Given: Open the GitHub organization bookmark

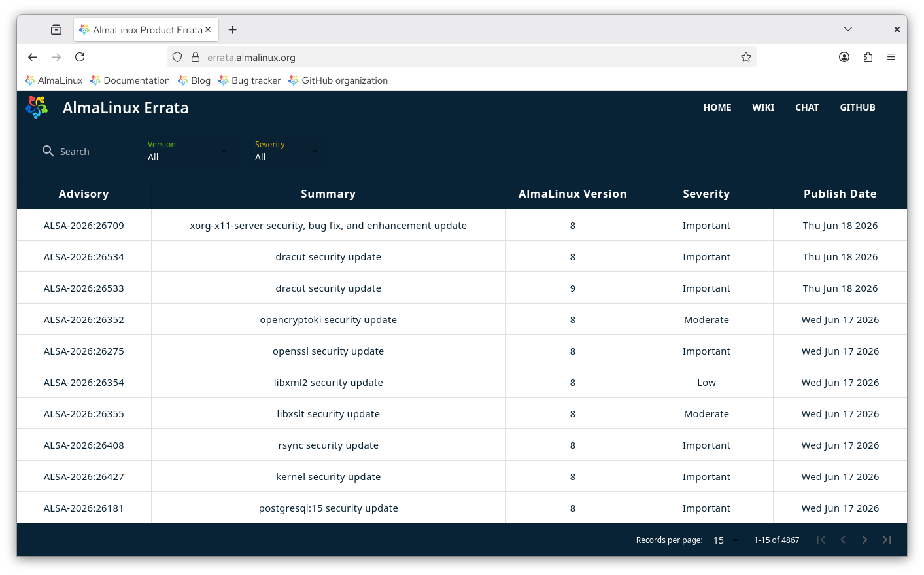Looking at the screenshot, I should pyautogui.click(x=338, y=80).
